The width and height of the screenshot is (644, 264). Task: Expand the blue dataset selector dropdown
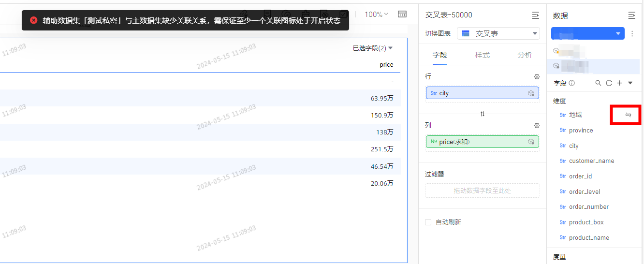(x=587, y=34)
